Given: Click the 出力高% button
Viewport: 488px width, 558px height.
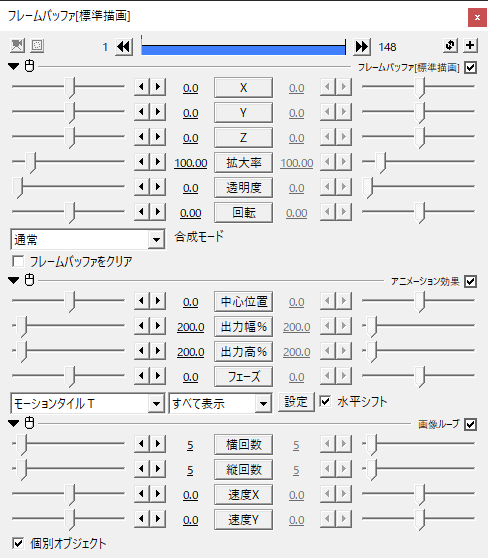Looking at the screenshot, I should point(243,352).
